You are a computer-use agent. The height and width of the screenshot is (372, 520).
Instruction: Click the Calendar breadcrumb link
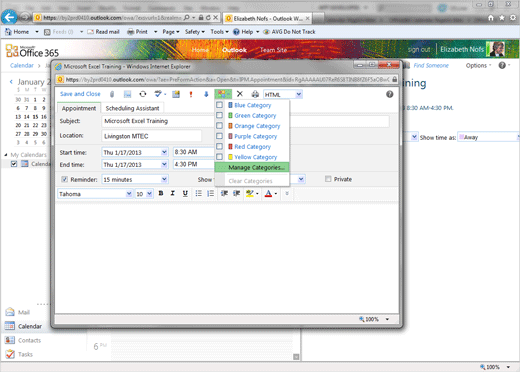22,65
